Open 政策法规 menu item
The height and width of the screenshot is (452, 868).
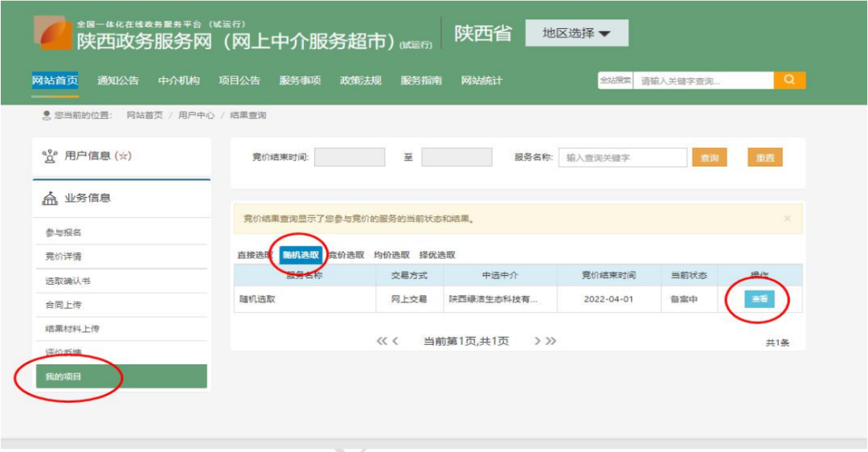tap(360, 81)
